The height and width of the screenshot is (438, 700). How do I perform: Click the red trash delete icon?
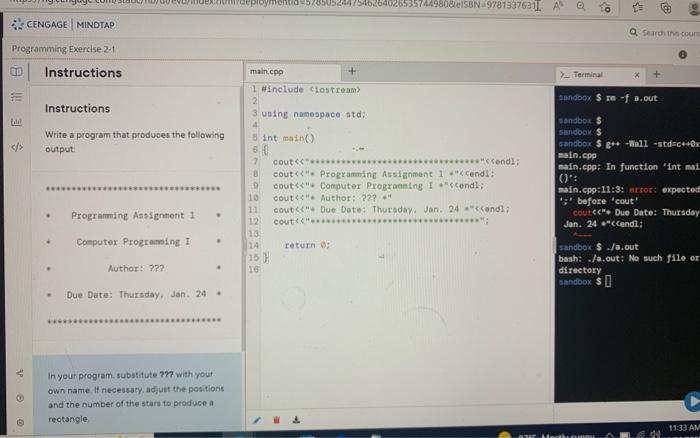(x=276, y=420)
